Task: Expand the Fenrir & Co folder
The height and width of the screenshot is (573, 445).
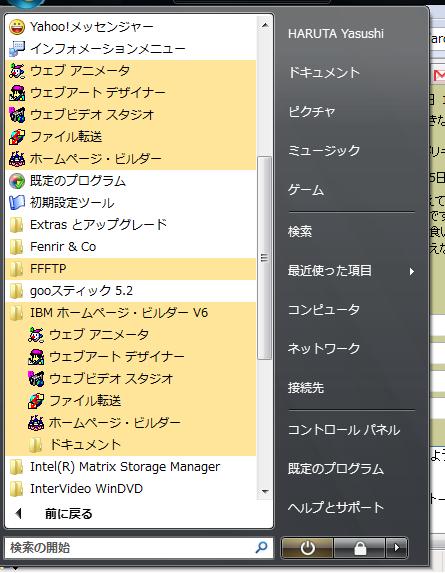Action: (x=131, y=247)
